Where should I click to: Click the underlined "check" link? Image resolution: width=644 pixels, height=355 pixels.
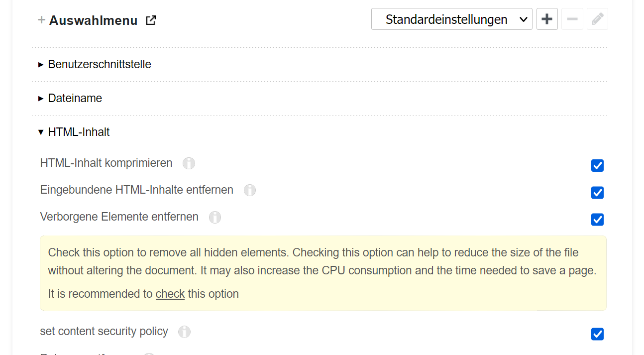click(x=170, y=294)
